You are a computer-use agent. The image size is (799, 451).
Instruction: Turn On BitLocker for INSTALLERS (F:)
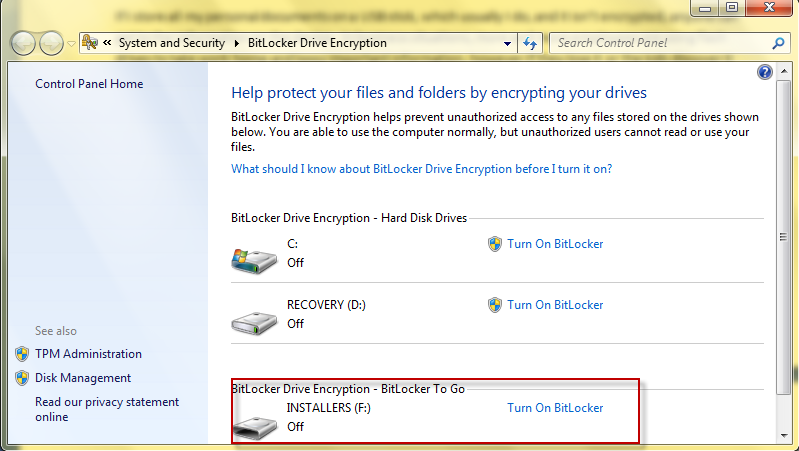pos(555,408)
